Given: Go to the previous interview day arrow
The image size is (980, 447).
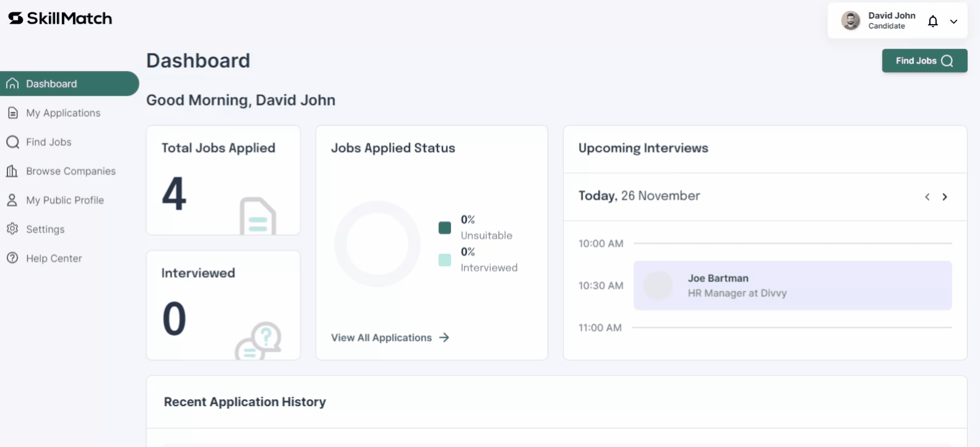Looking at the screenshot, I should pos(927,197).
